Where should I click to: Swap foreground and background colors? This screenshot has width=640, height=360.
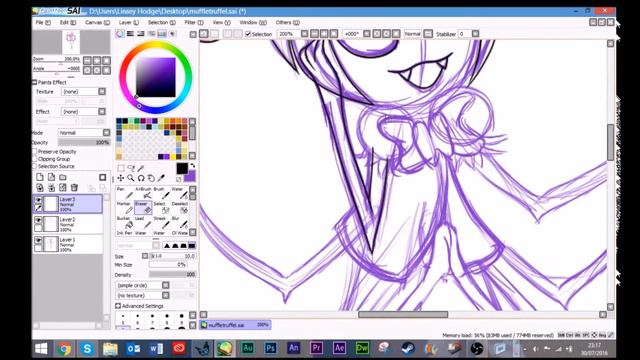click(193, 166)
